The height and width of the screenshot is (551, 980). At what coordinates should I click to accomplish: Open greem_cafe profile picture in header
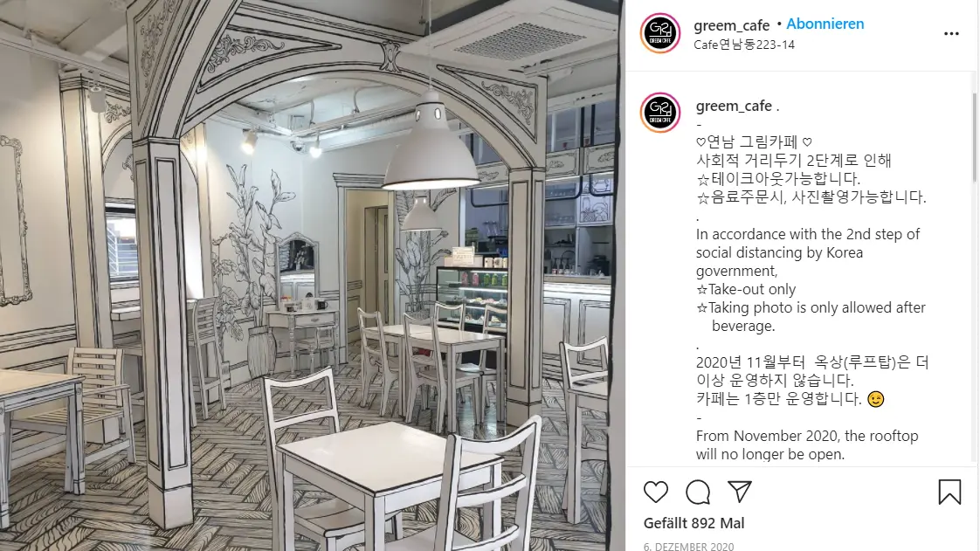pos(660,33)
